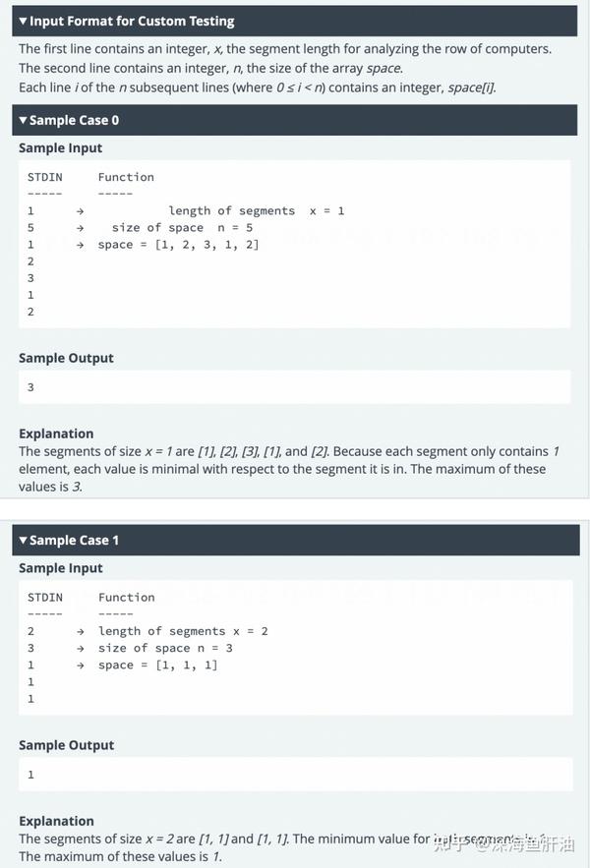This screenshot has height=868, width=590.
Task: Select the Sample Case 1 header title
Action: point(74,541)
